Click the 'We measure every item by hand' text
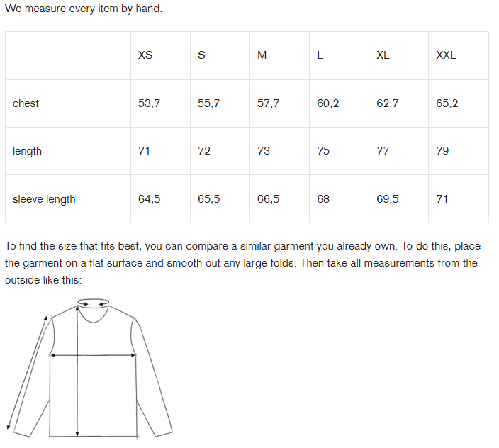499x448 pixels. (84, 9)
